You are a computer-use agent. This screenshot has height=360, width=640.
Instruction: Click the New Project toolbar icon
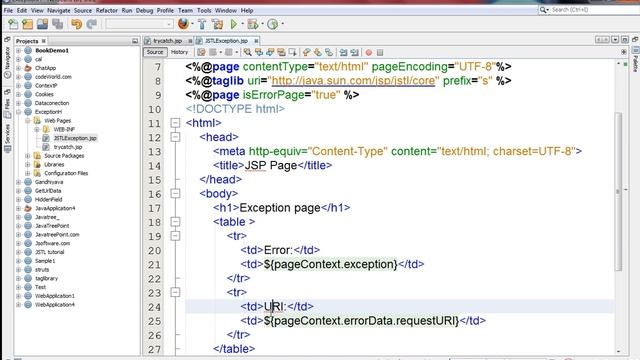pos(27,24)
